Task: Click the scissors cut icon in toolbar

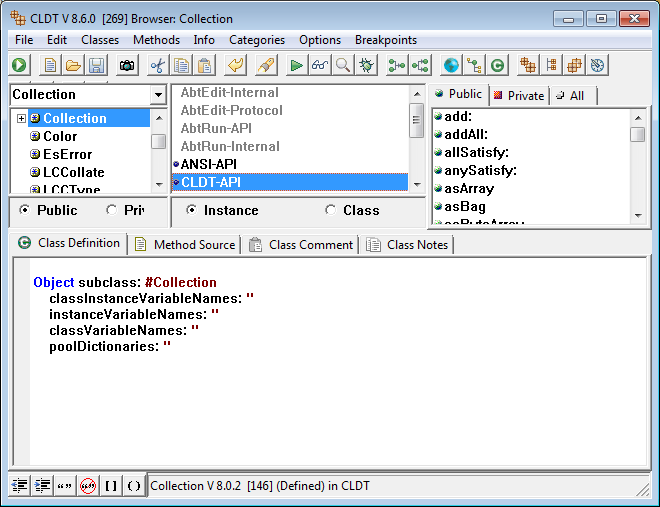Action: pos(157,65)
